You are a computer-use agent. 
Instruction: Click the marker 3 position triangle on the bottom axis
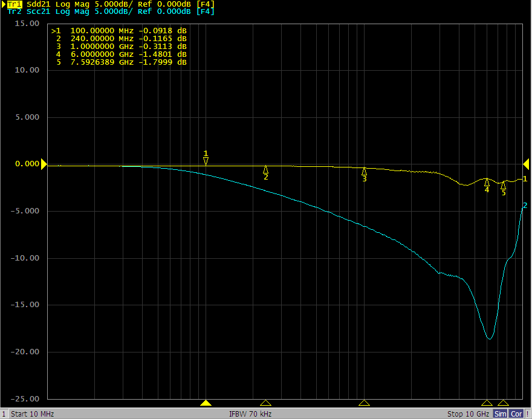pos(364,403)
